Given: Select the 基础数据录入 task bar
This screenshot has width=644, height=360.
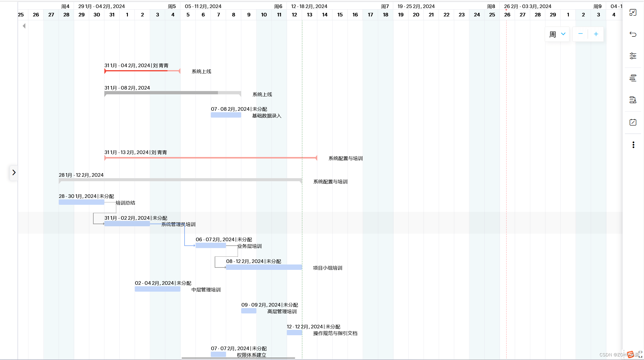Looking at the screenshot, I should [x=226, y=115].
